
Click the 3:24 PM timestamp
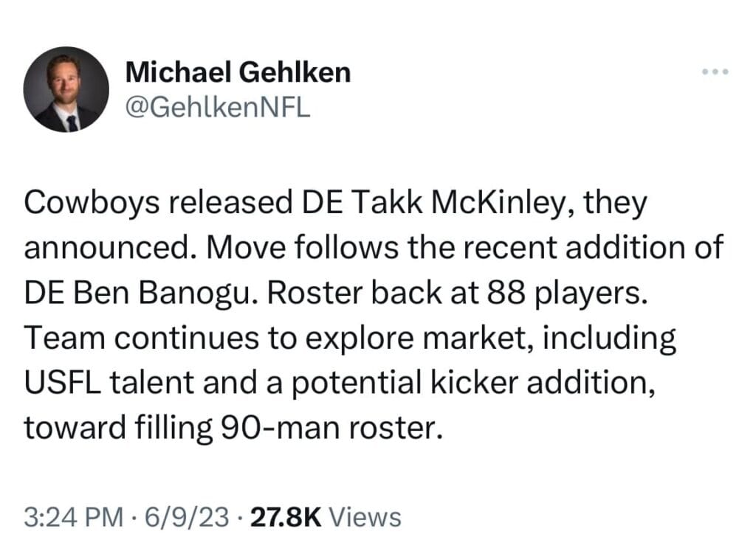(74, 517)
